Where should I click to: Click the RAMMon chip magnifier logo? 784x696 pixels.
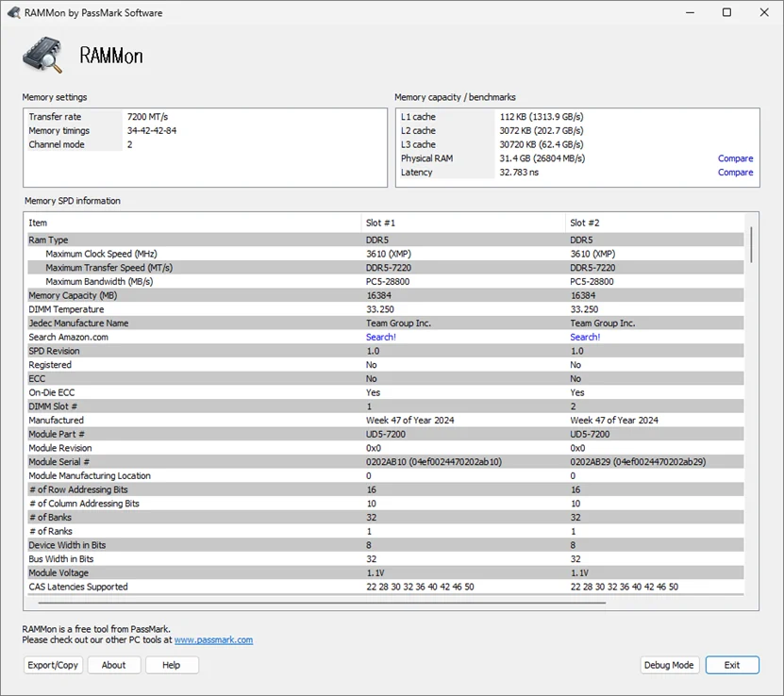click(x=43, y=56)
